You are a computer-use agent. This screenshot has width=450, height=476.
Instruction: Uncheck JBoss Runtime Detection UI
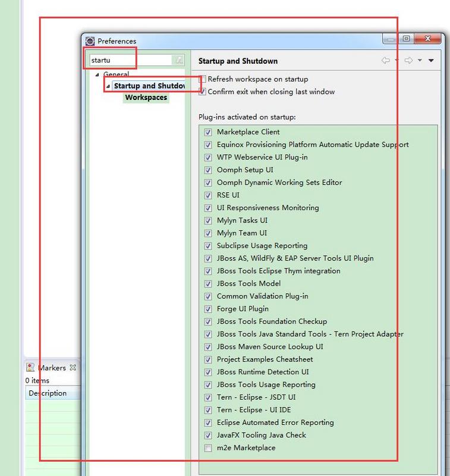208,372
